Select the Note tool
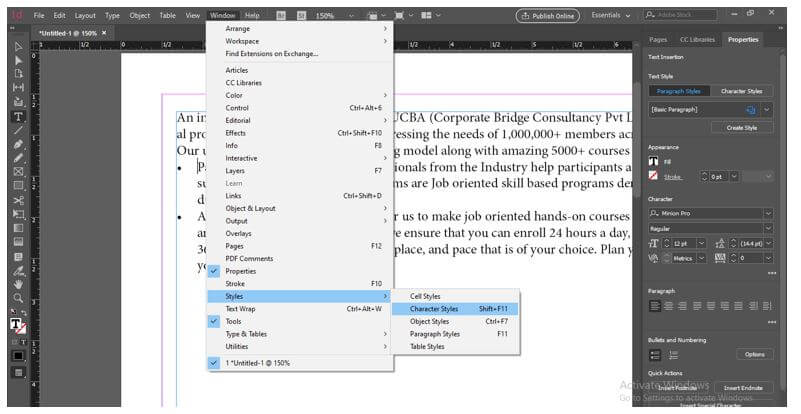Image resolution: width=801 pixels, height=414 pixels. (18, 256)
